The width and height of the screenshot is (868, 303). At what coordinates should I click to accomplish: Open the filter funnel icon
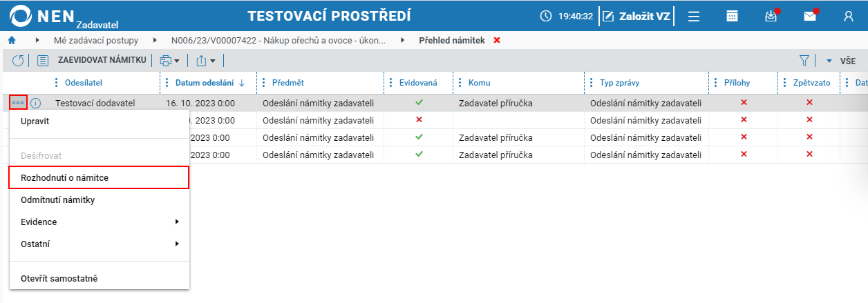click(x=804, y=61)
